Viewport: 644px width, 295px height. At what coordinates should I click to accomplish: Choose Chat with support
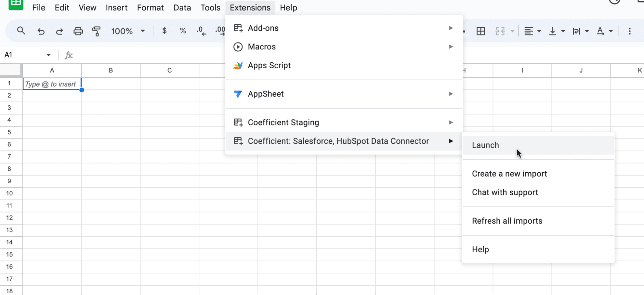coord(538,192)
